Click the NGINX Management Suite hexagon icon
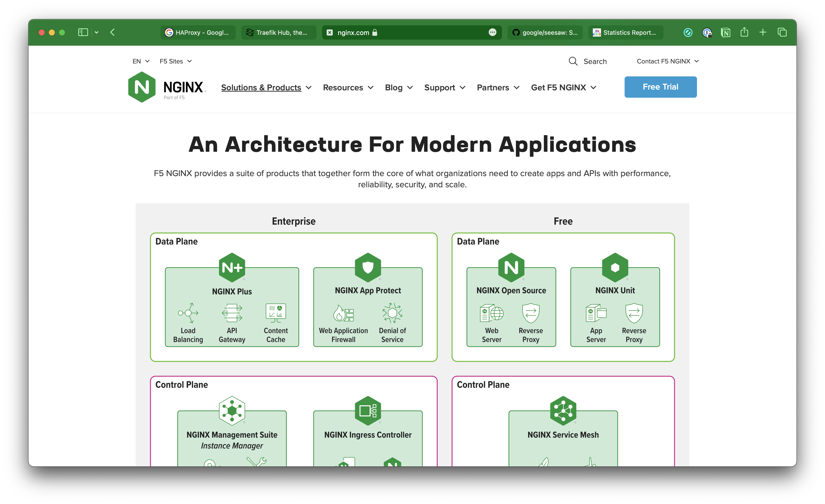This screenshot has width=825, height=504. pyautogui.click(x=232, y=411)
